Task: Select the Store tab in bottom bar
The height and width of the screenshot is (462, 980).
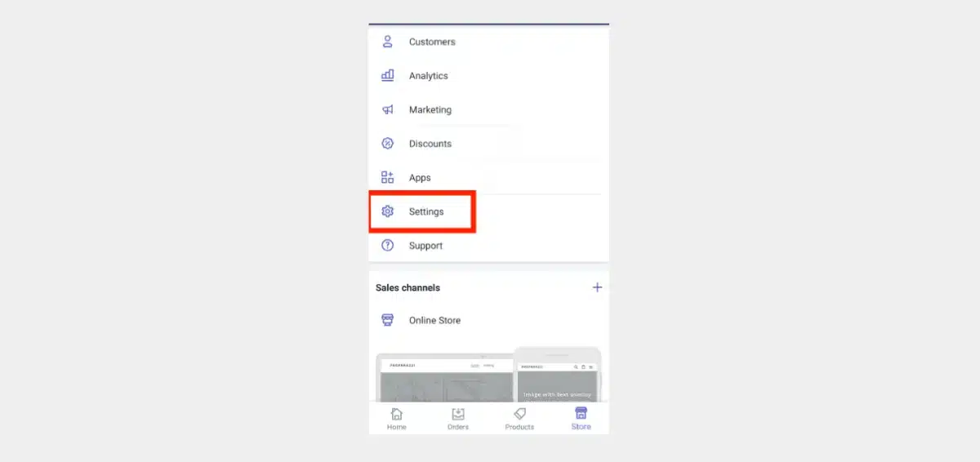Action: [581, 419]
